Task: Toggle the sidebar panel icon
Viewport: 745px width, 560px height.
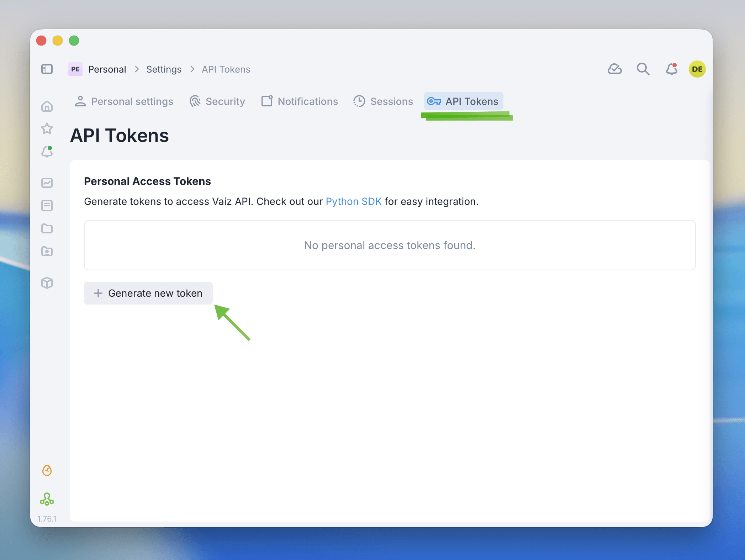Action: point(47,69)
